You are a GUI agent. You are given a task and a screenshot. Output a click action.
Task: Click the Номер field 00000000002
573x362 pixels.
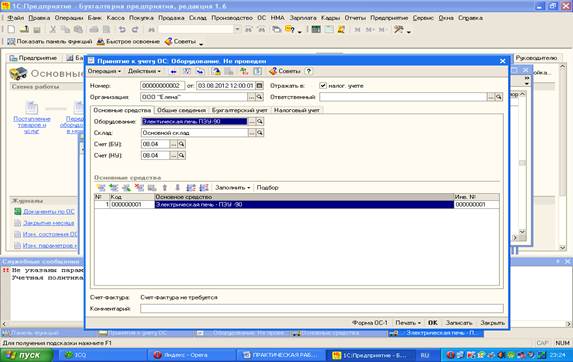(x=162, y=86)
